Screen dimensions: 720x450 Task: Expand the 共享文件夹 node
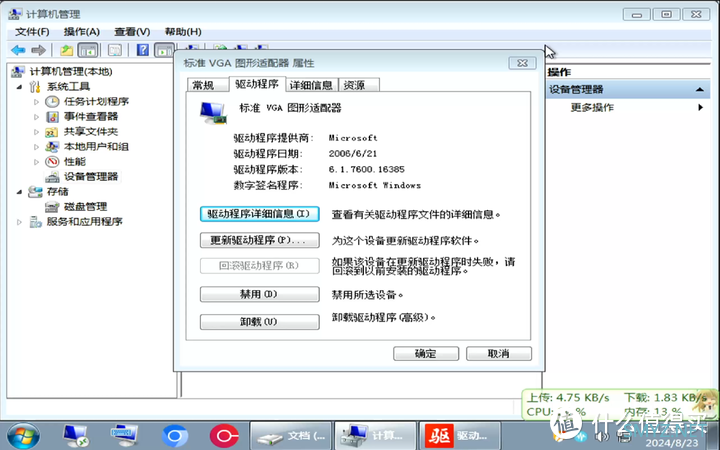(x=36, y=132)
